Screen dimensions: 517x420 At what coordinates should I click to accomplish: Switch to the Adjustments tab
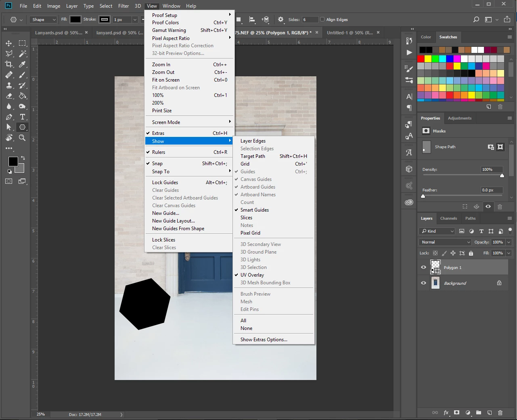click(459, 118)
